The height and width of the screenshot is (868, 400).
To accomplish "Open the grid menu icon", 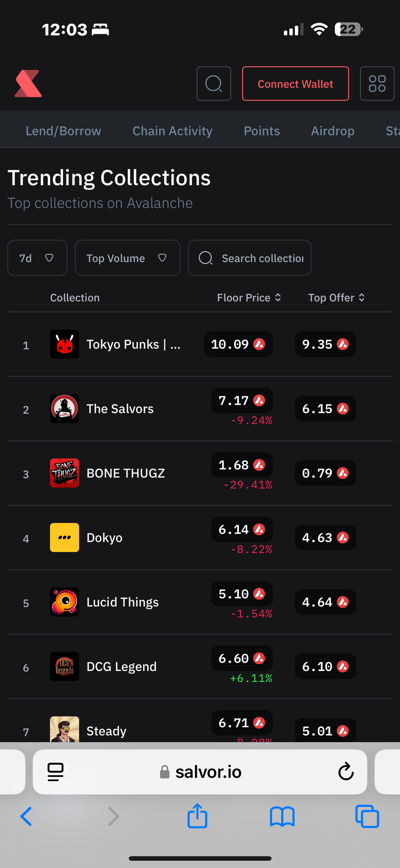I will click(x=377, y=84).
